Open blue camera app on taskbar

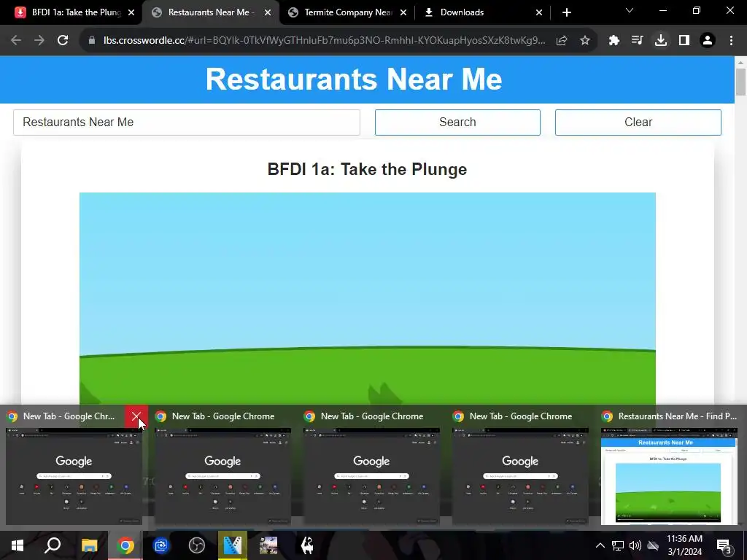161,545
